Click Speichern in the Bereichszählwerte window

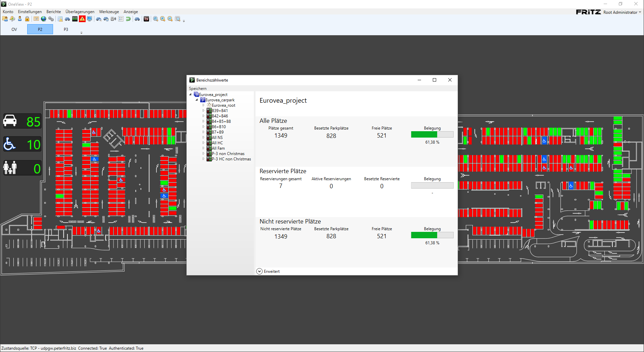pos(198,89)
